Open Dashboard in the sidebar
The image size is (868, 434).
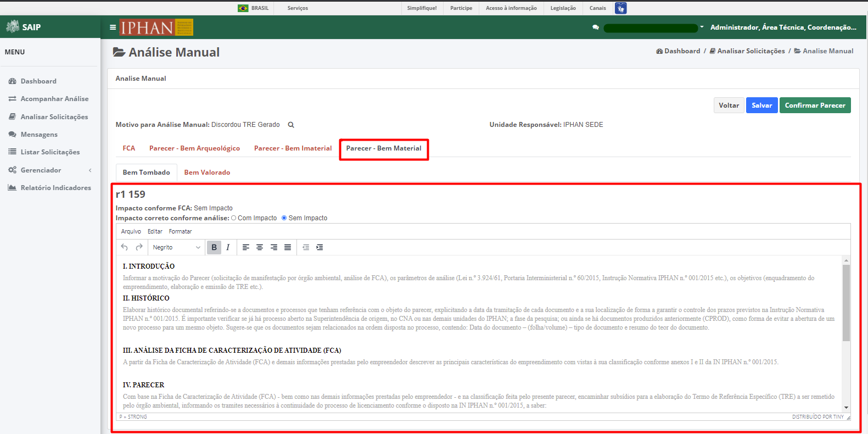click(x=38, y=81)
